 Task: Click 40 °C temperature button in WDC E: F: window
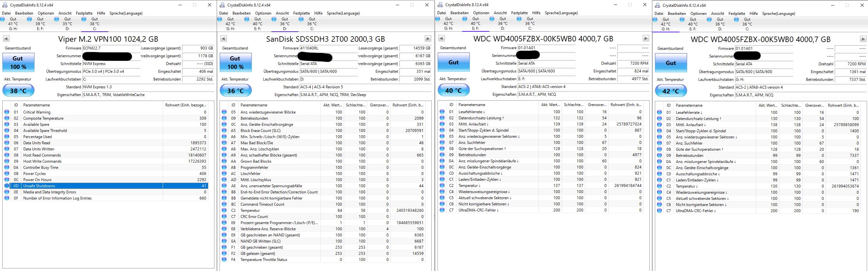(453, 90)
